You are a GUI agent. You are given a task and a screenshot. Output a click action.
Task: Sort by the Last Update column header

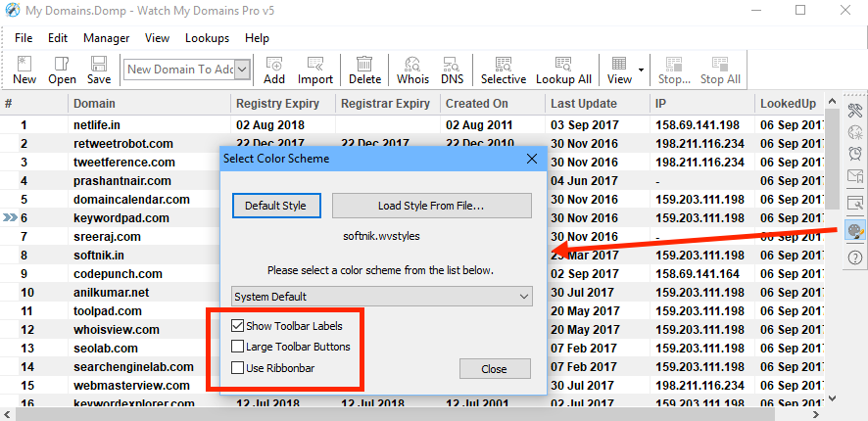[598, 104]
